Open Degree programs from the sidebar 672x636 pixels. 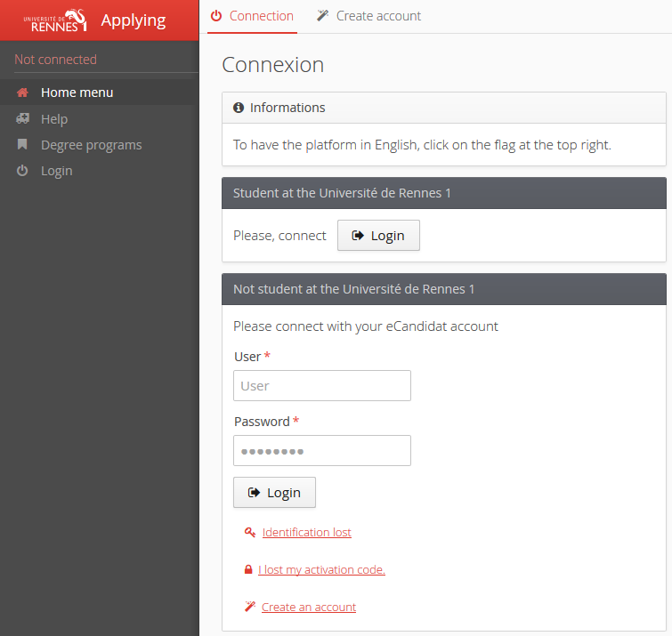91,145
